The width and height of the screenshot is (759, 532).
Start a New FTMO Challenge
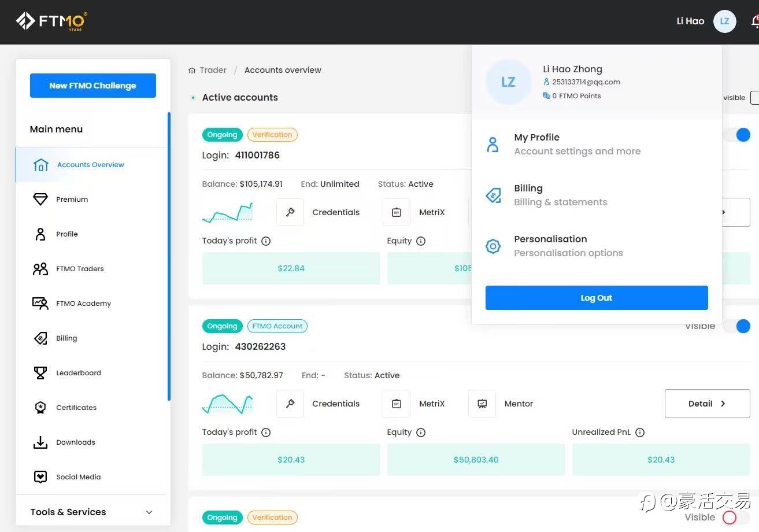(93, 86)
